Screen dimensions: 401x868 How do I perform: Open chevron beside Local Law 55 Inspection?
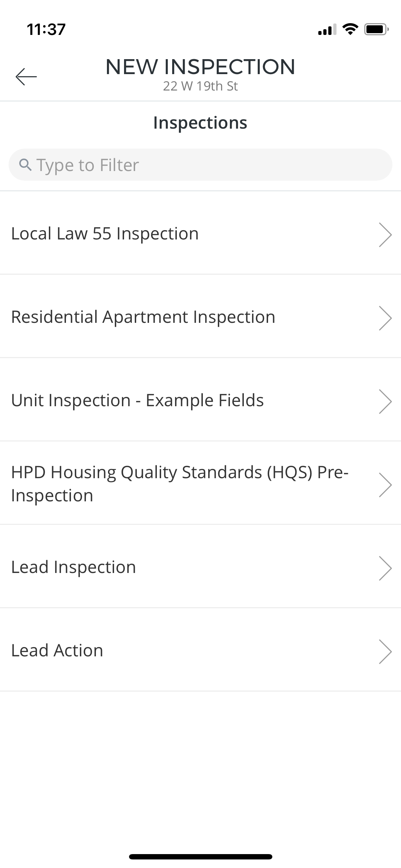[385, 234]
